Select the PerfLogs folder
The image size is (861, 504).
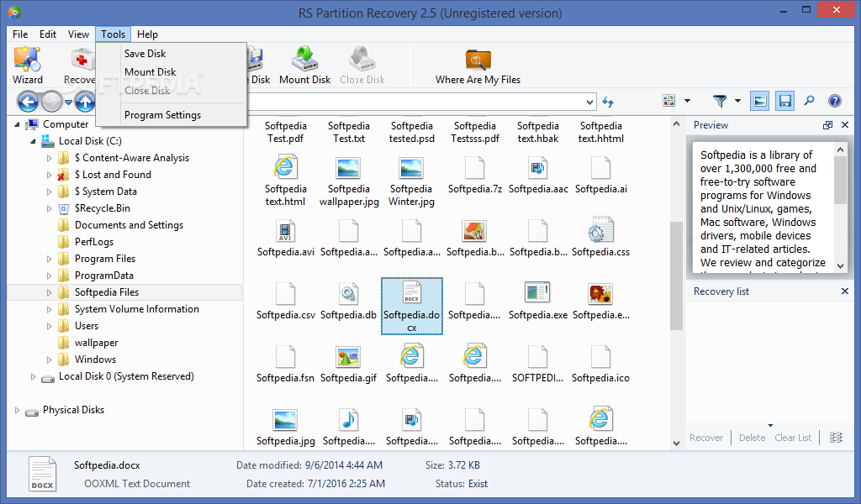[x=94, y=242]
